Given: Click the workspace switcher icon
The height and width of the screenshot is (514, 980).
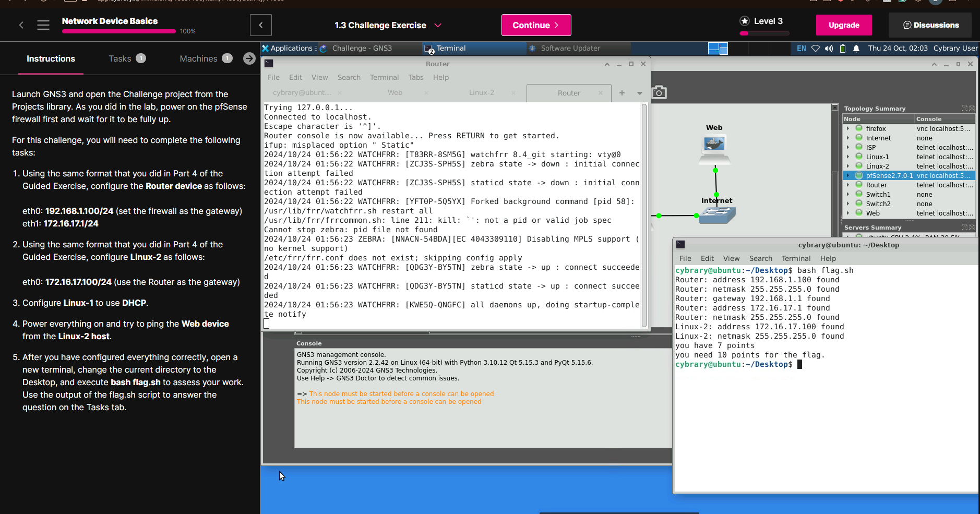Looking at the screenshot, I should click(718, 49).
